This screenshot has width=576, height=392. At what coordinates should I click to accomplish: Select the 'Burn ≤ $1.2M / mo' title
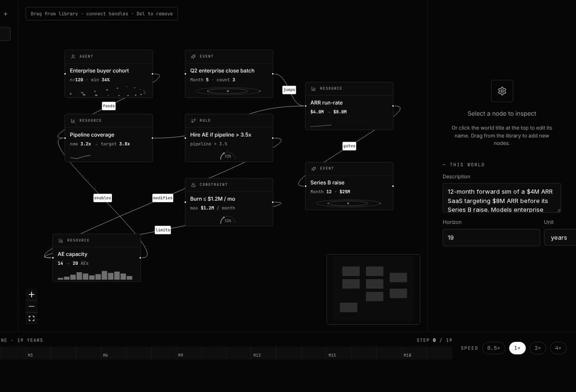point(213,199)
